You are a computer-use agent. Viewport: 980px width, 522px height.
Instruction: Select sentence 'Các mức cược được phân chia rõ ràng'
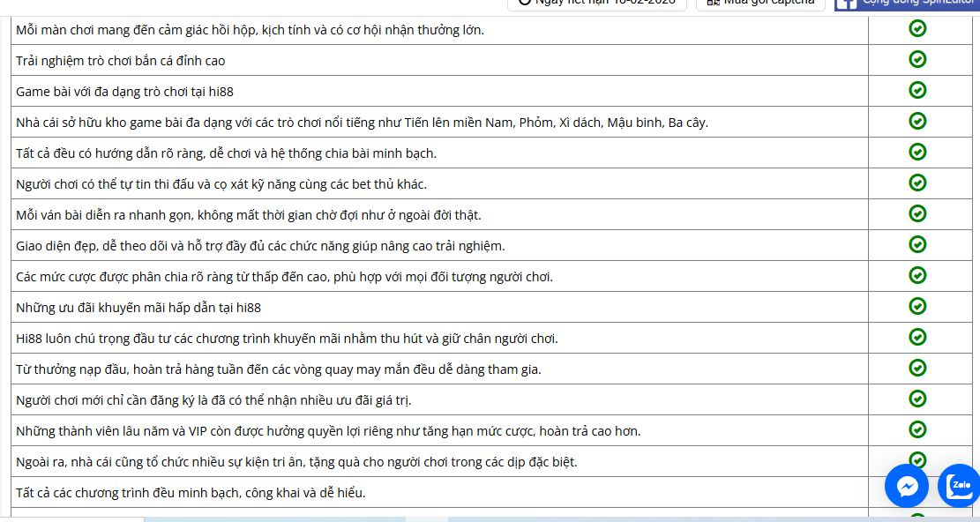[x=284, y=277]
